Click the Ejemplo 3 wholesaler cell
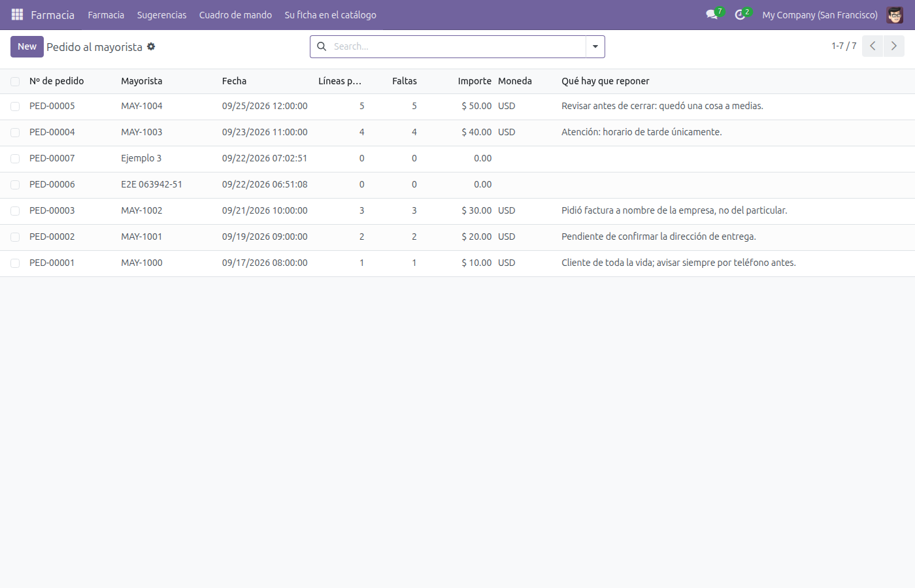Image resolution: width=915 pixels, height=588 pixels. pyautogui.click(x=141, y=158)
